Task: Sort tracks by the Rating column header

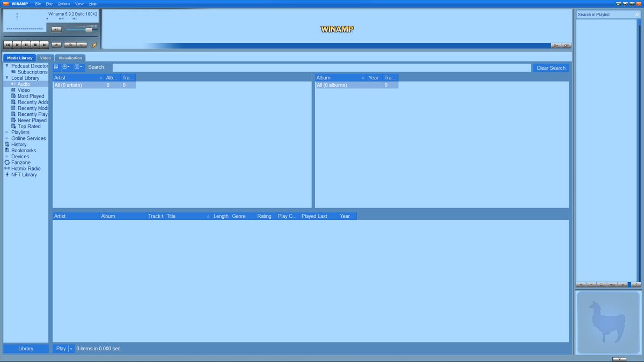Action: pyautogui.click(x=266, y=216)
